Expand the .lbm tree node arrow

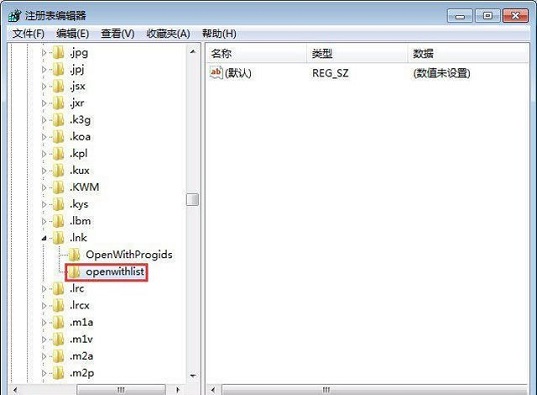(44, 221)
